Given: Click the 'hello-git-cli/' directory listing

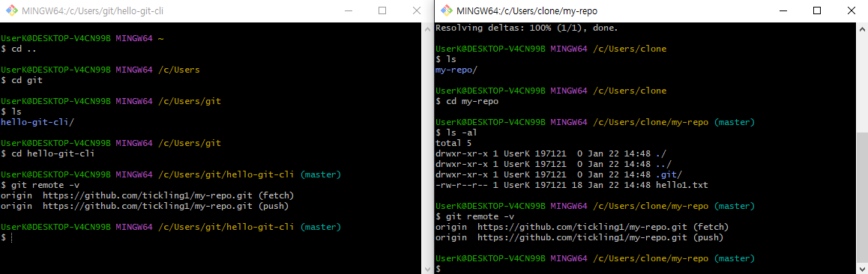Looking at the screenshot, I should [x=37, y=122].
